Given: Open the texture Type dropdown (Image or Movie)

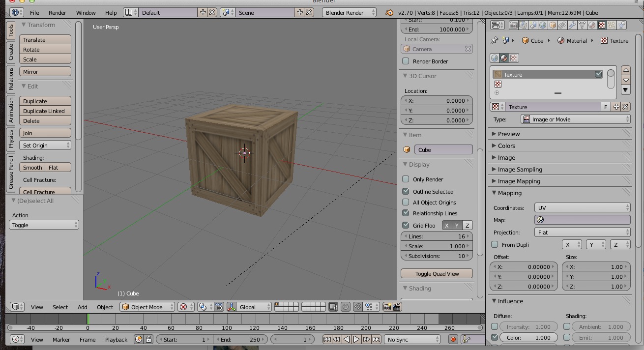Looking at the screenshot, I should 576,119.
